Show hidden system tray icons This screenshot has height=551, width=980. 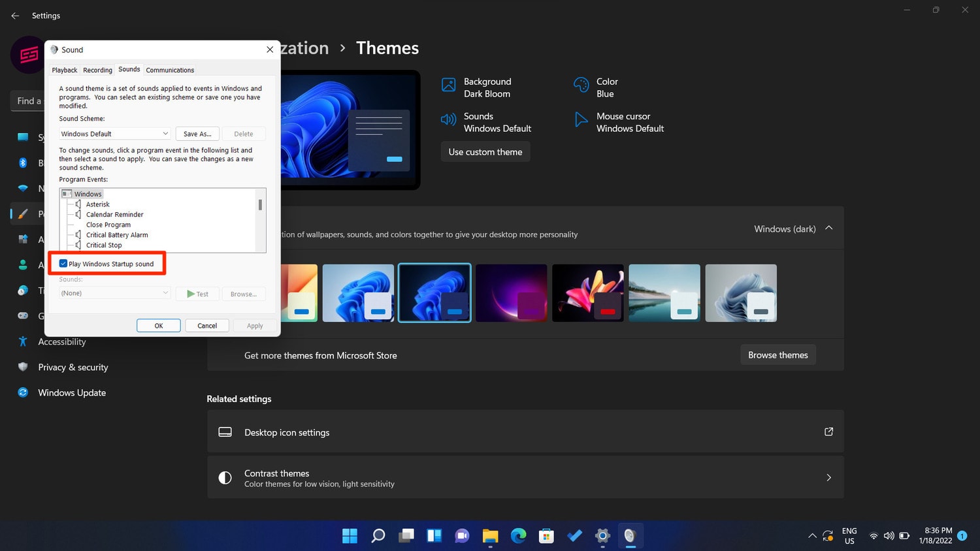(812, 536)
